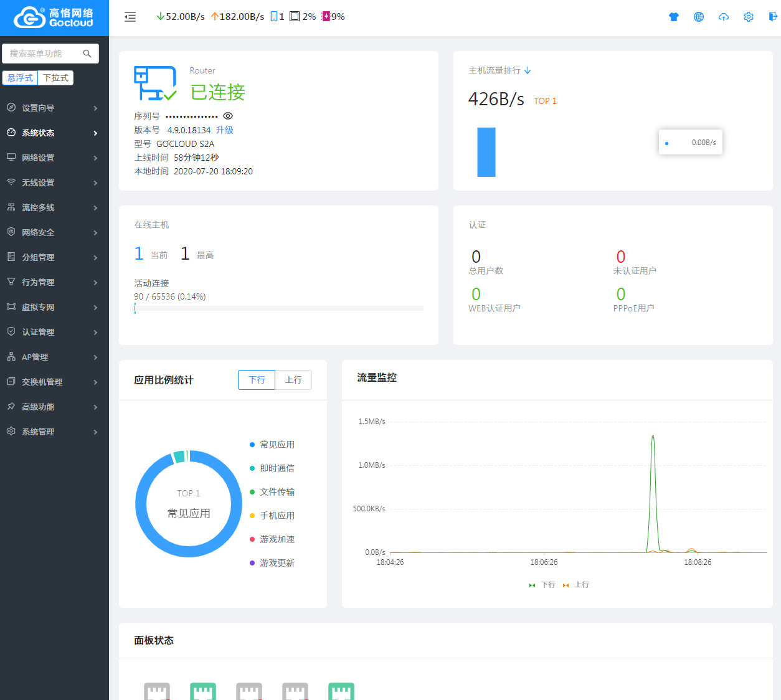Click the 设置向导 compass icon
Image resolution: width=781 pixels, height=700 pixels.
click(11, 107)
